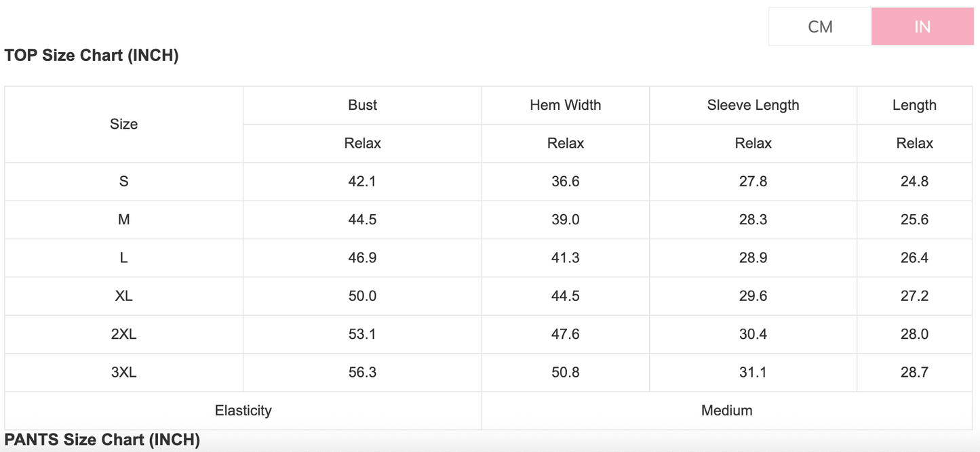Click the L size row label
Viewport: 980px width, 452px height.
[x=123, y=258]
